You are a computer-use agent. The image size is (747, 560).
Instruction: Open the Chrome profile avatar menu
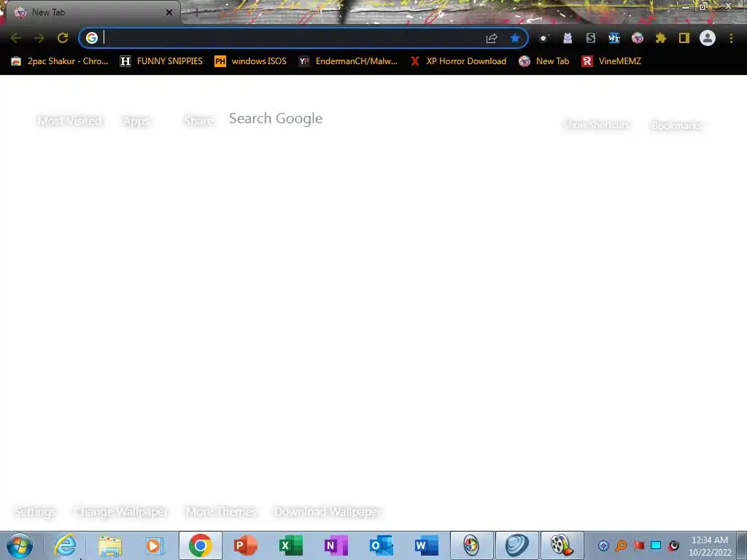(708, 38)
